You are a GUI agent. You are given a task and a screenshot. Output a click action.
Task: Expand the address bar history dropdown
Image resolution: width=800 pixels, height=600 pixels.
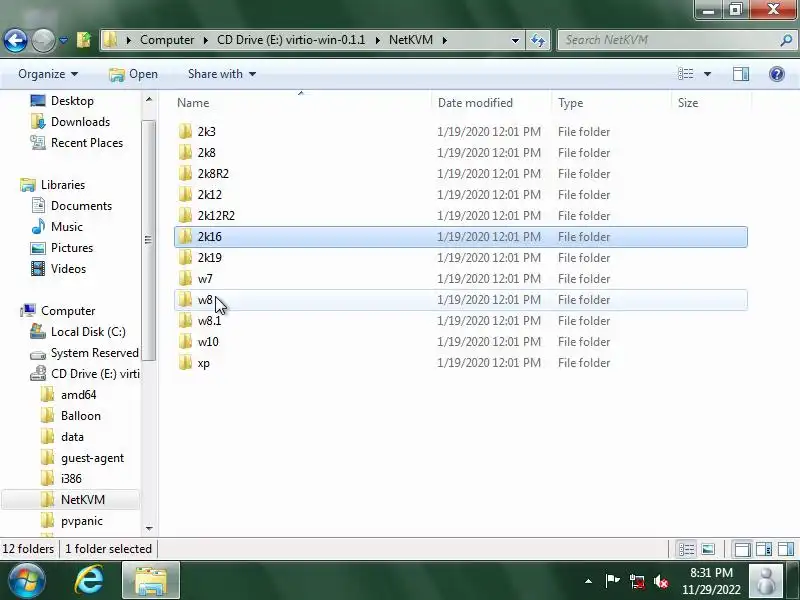pos(515,40)
